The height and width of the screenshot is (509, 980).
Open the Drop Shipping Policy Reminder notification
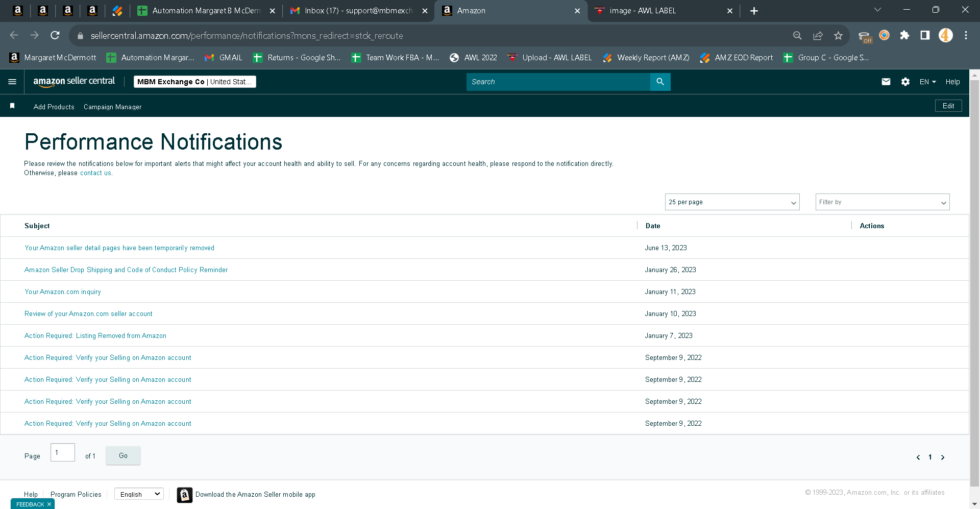126,270
